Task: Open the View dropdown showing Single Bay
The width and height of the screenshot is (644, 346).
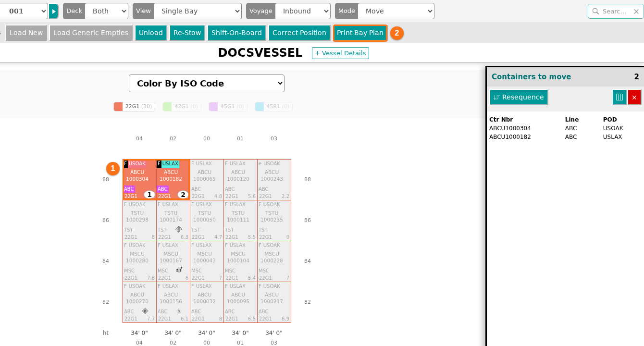Action: point(198,11)
